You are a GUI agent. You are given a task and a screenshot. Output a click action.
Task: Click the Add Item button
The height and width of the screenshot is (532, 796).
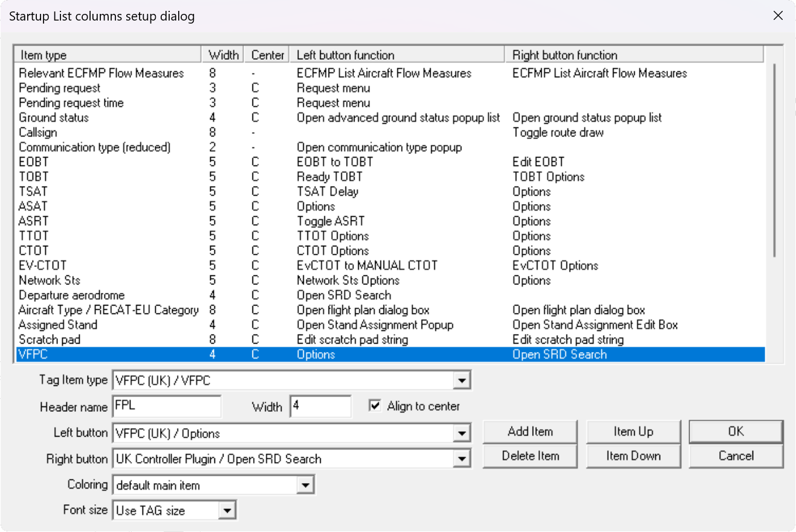(530, 431)
